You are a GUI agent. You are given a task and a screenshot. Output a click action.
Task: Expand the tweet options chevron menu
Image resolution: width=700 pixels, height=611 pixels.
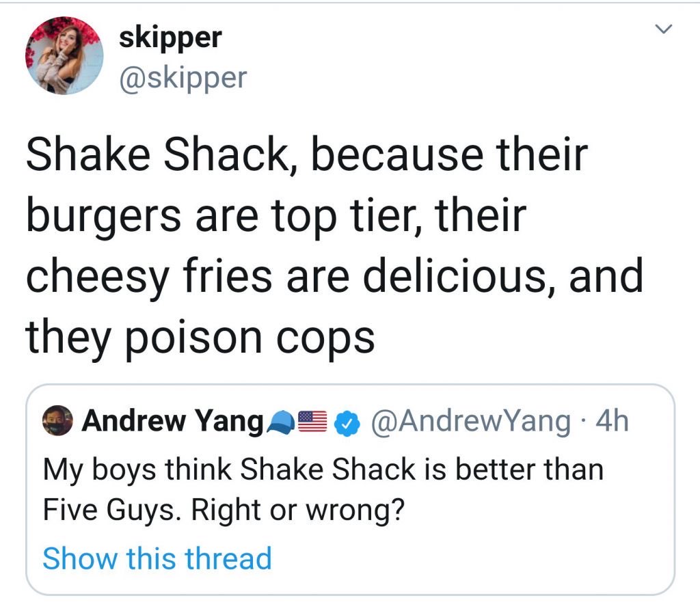[x=663, y=29]
